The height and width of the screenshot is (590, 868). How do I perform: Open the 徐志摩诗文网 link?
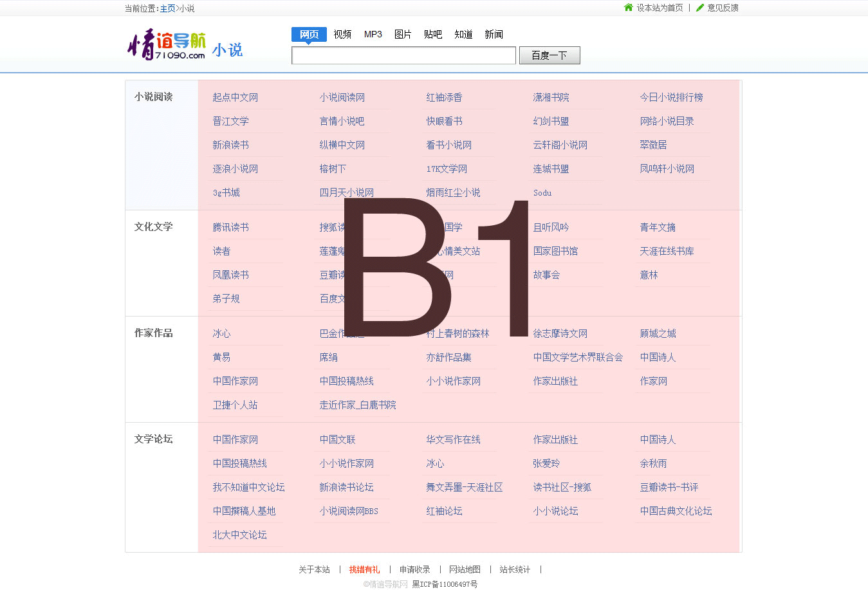[x=560, y=333]
